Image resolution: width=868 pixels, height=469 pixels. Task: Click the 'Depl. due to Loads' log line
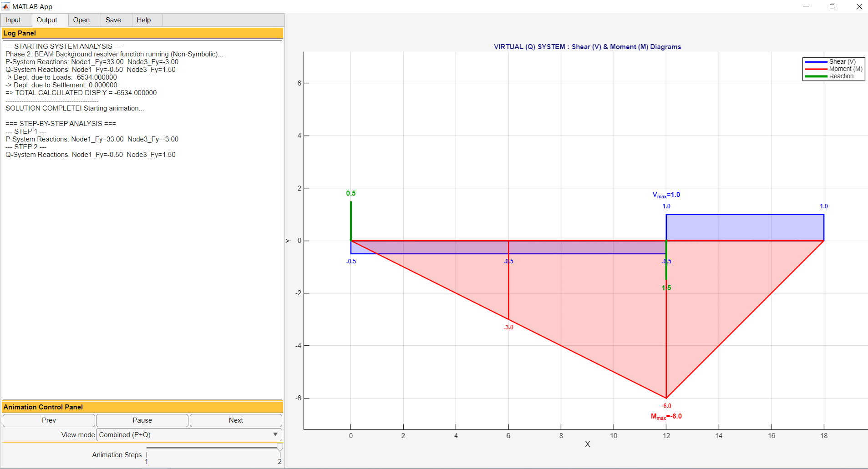[61, 77]
